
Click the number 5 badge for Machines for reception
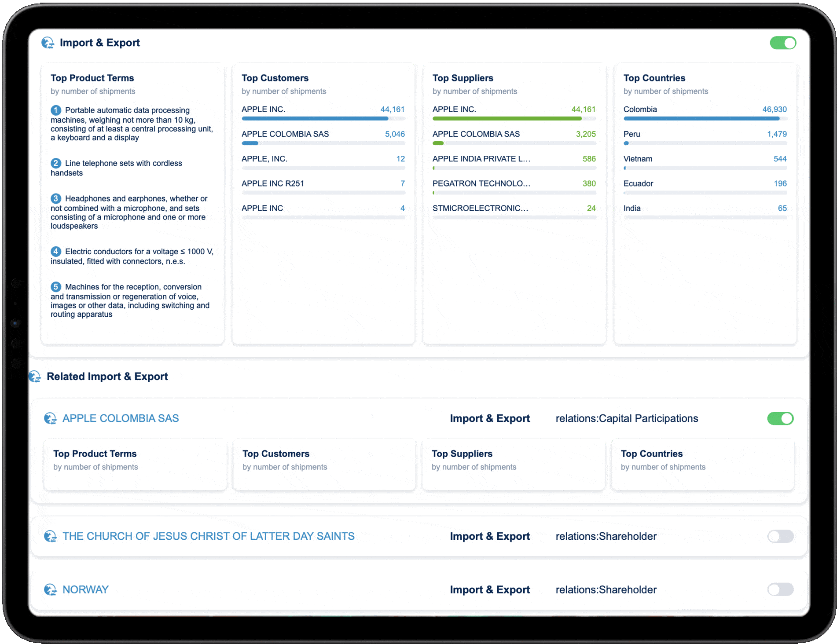click(56, 287)
